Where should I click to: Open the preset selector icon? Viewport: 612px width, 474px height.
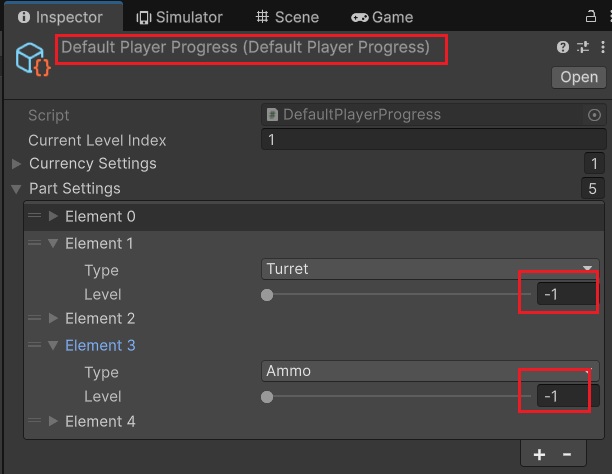pos(582,47)
